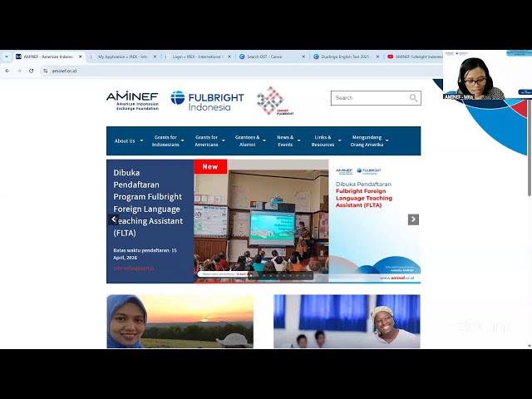Screen dimensions: 532x399
Task: Expand the About Us menu
Action: click(129, 140)
